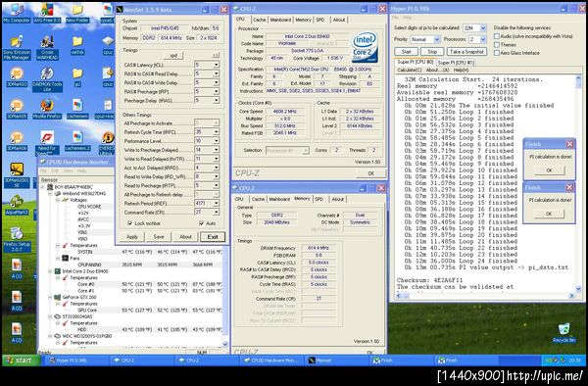
Task: Open the Cache tab in the upper CPU-Z window
Action: (259, 20)
